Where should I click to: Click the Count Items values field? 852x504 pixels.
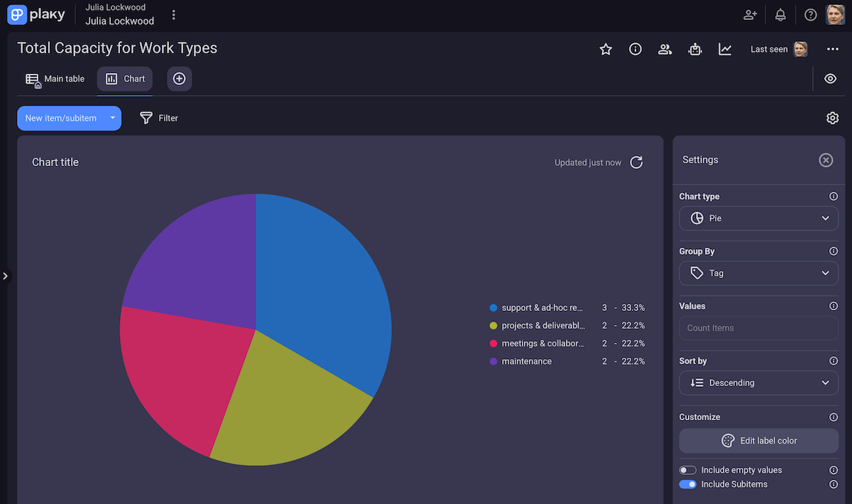click(x=758, y=328)
